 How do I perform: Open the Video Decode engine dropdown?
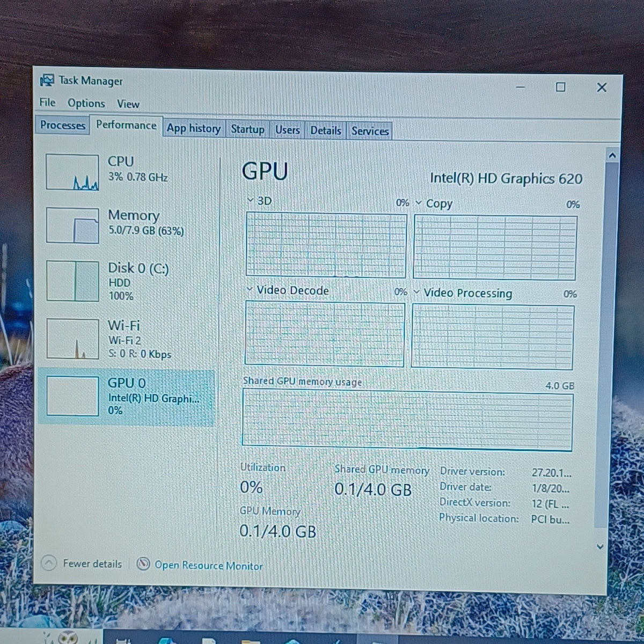point(249,289)
